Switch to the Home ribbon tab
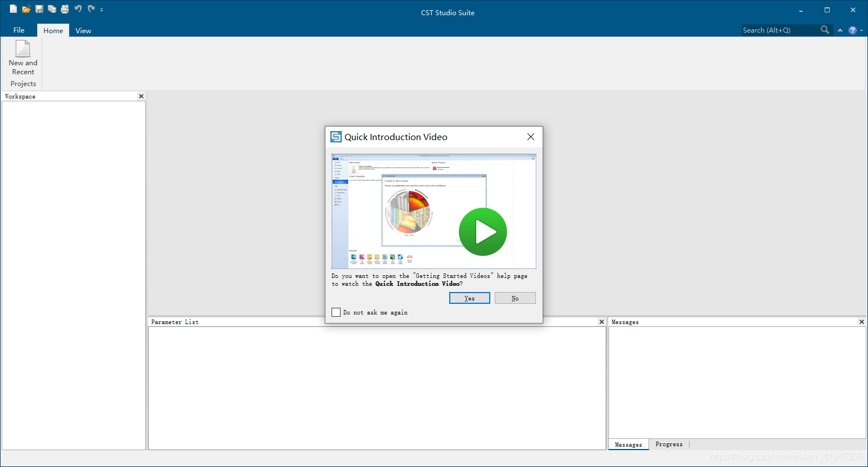Image resolution: width=868 pixels, height=467 pixels. click(x=53, y=30)
